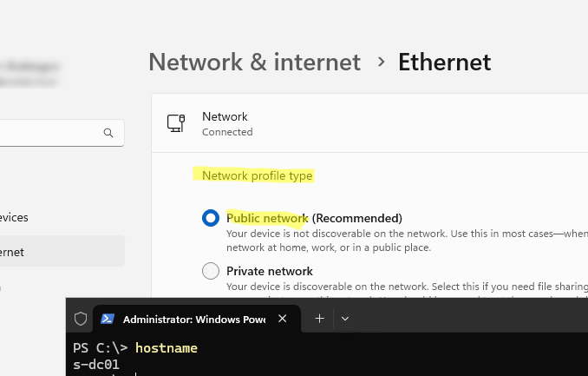
Task: Click the Ethernet network adapter icon
Action: (x=176, y=123)
